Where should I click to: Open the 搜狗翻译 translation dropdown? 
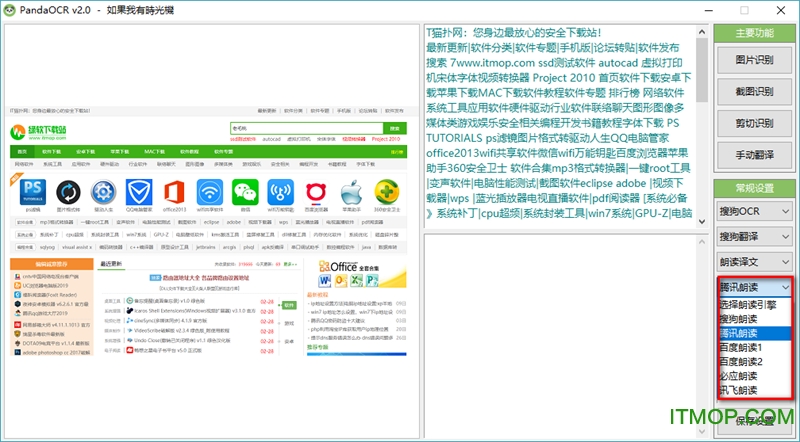(x=754, y=236)
